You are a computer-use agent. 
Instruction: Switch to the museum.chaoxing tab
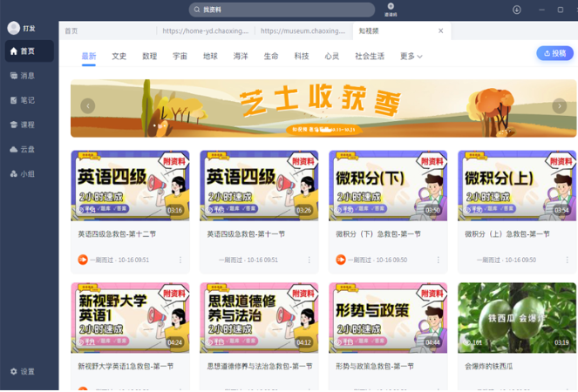tap(303, 31)
